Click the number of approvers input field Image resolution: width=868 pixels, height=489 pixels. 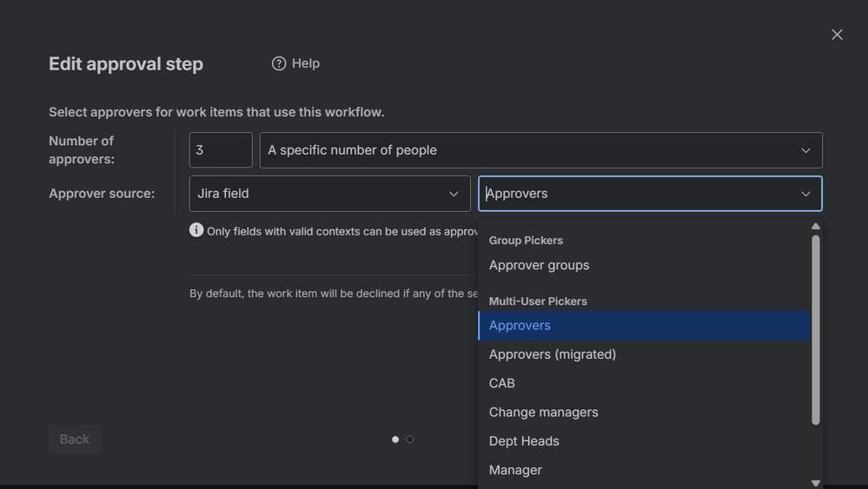[x=221, y=150]
